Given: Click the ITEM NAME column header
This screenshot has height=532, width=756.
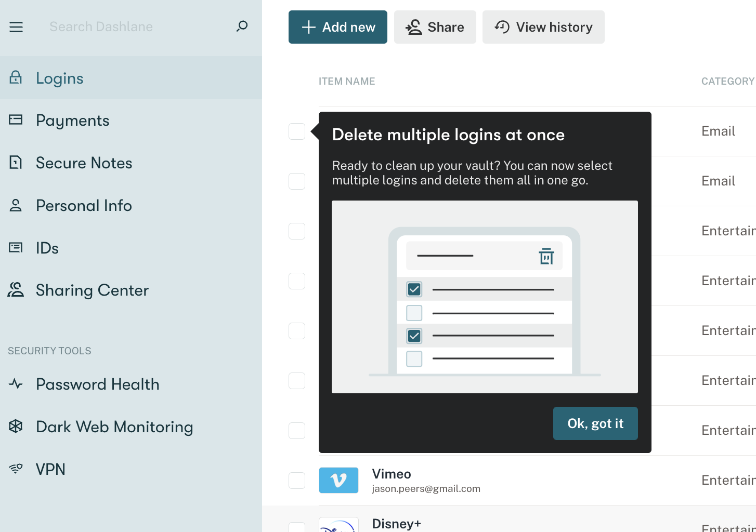Looking at the screenshot, I should 347,81.
